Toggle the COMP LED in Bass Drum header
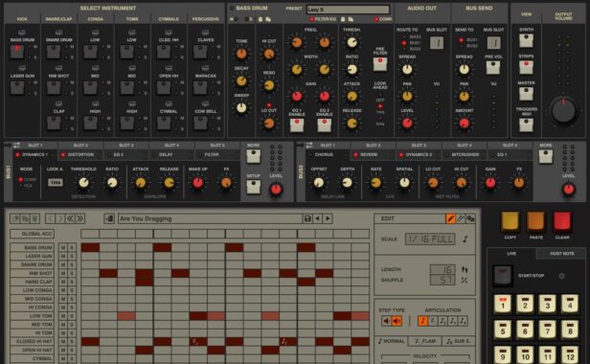 pos(375,19)
